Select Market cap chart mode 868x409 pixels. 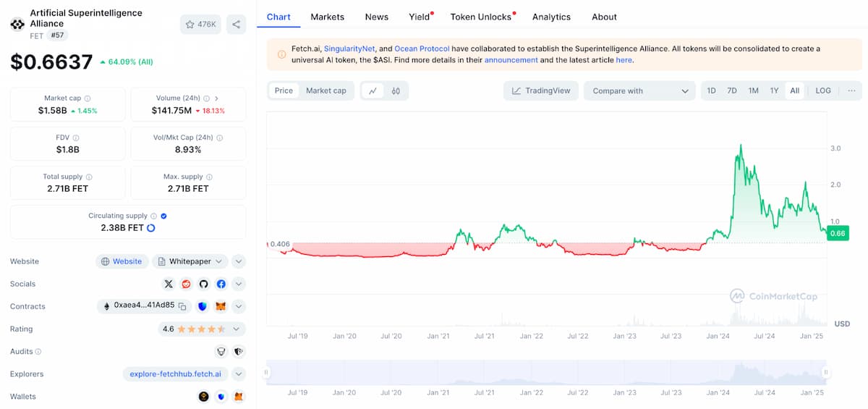[325, 90]
